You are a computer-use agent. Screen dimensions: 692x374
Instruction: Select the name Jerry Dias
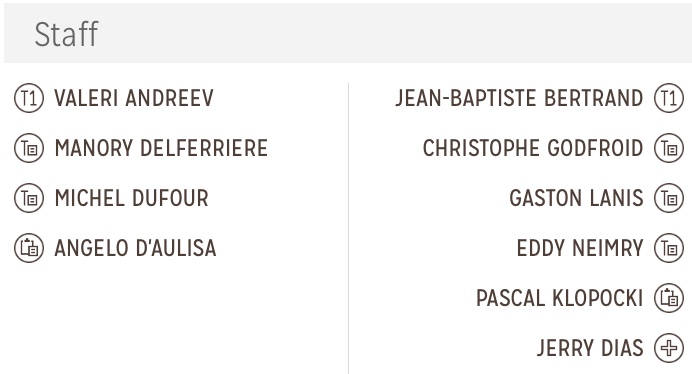pos(590,348)
